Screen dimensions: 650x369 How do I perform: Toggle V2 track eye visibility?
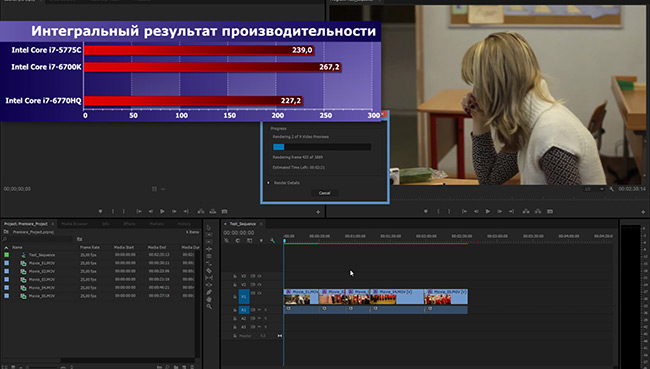pos(260,285)
